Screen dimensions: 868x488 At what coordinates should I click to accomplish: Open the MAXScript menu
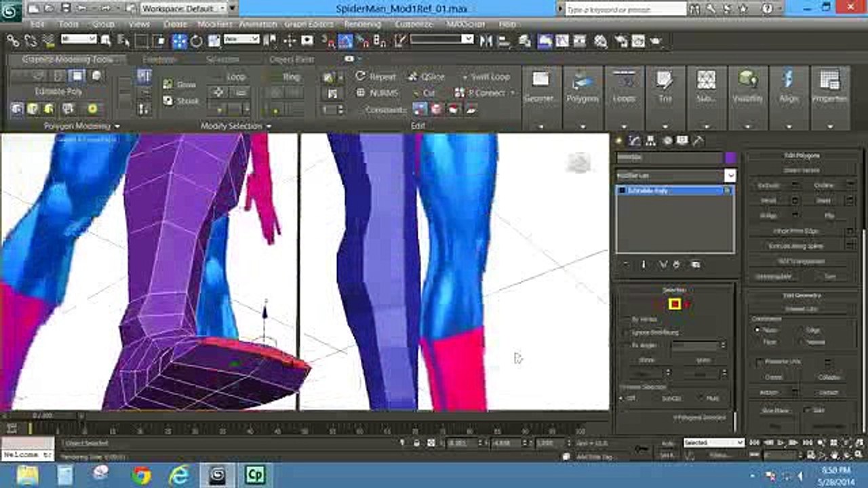466,24
